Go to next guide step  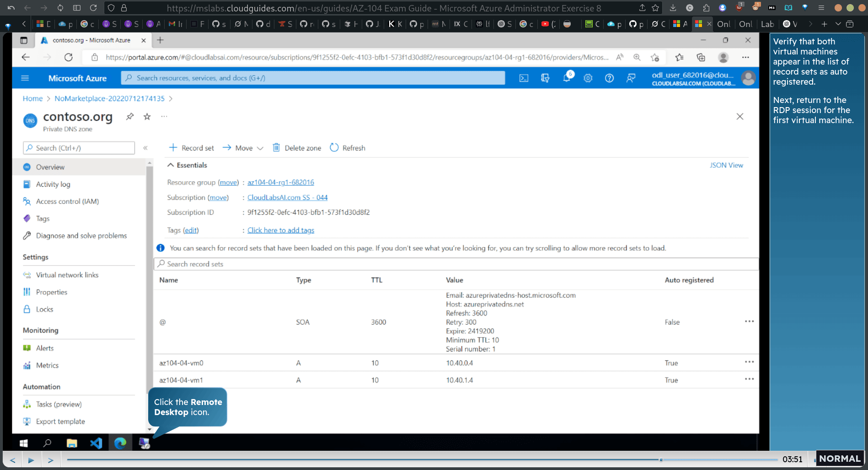pos(51,460)
